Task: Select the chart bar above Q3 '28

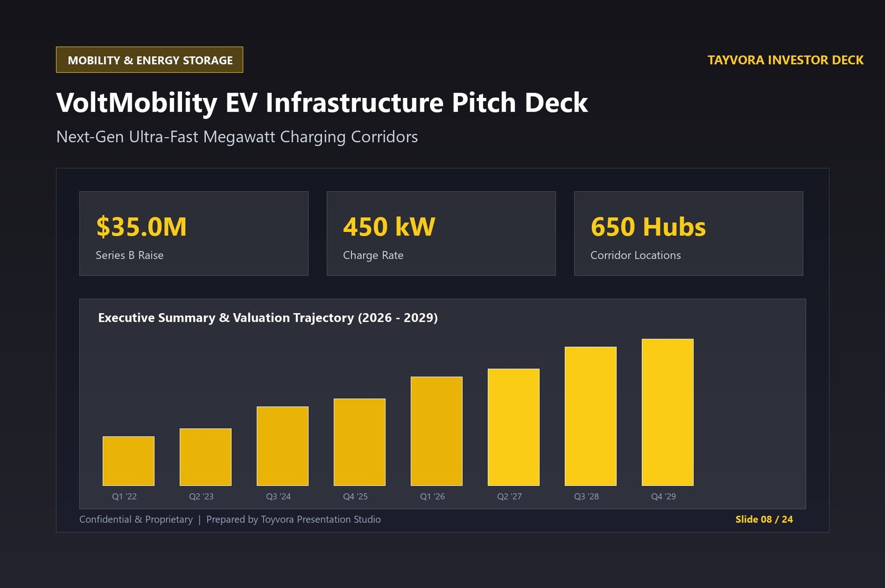Action: click(591, 417)
